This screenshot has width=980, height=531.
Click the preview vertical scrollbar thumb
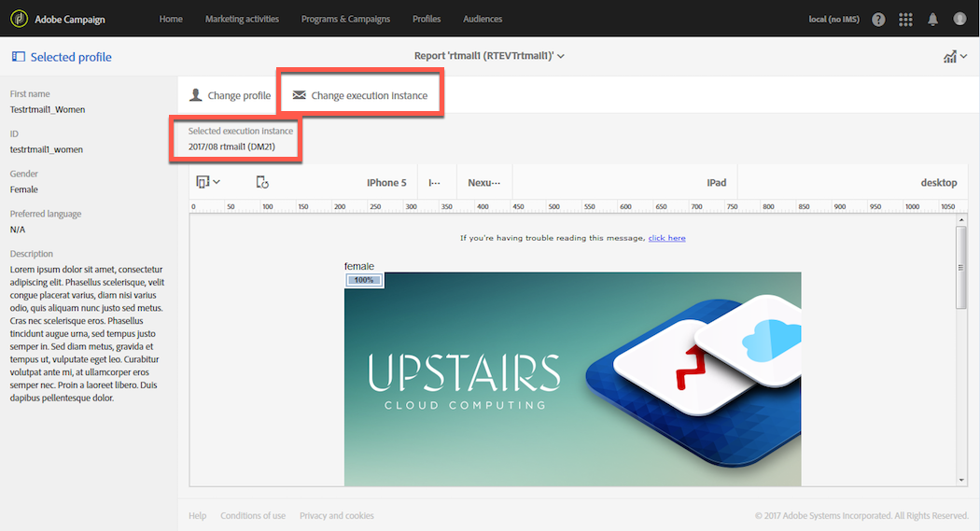pyautogui.click(x=961, y=268)
